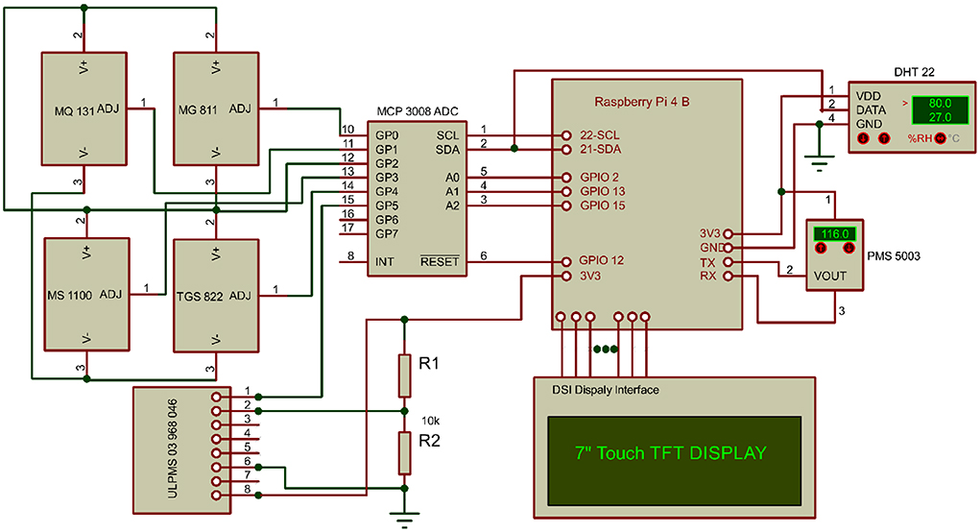Click the GPIO 15 pin label
The image size is (980, 532).
coord(603,206)
